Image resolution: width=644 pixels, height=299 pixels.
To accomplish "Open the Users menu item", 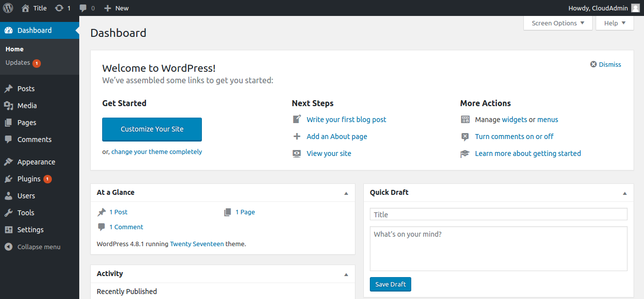I will coord(26,196).
